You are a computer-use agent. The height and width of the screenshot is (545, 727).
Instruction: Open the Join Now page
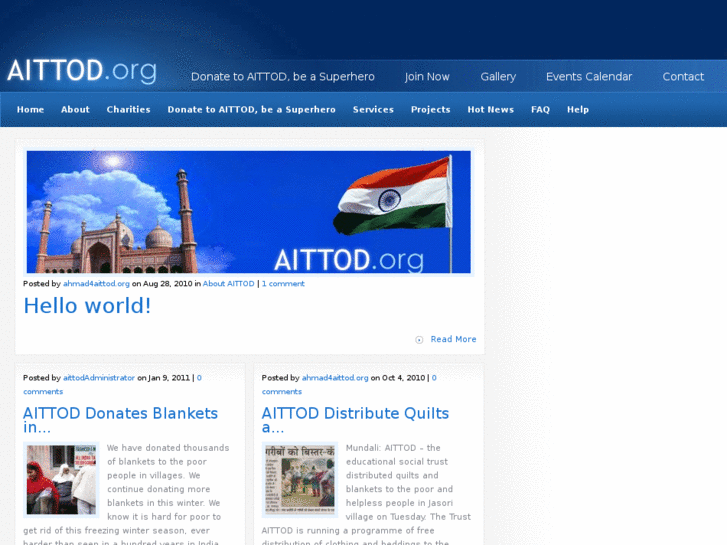click(x=427, y=77)
